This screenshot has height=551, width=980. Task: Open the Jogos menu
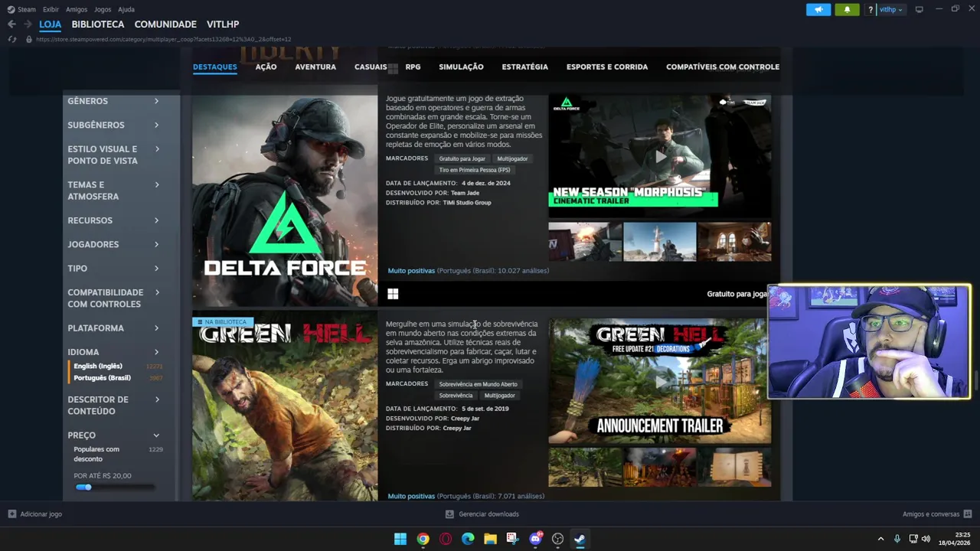point(103,9)
